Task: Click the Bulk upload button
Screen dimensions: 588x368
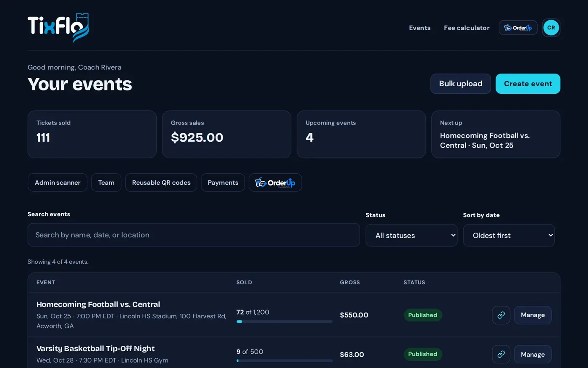Action: [461, 84]
